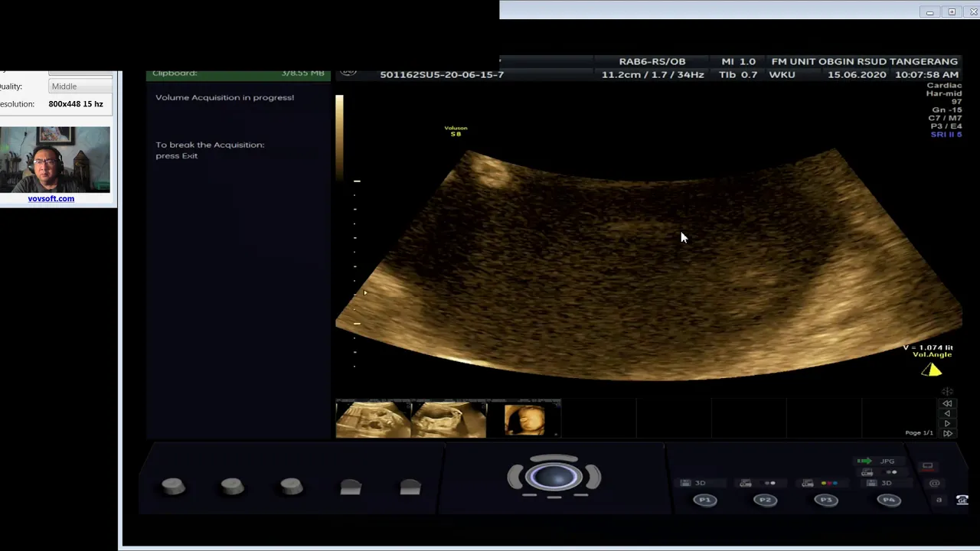Screen dimensions: 980x551
Task: Click the third round knob on console
Action: 291,486
